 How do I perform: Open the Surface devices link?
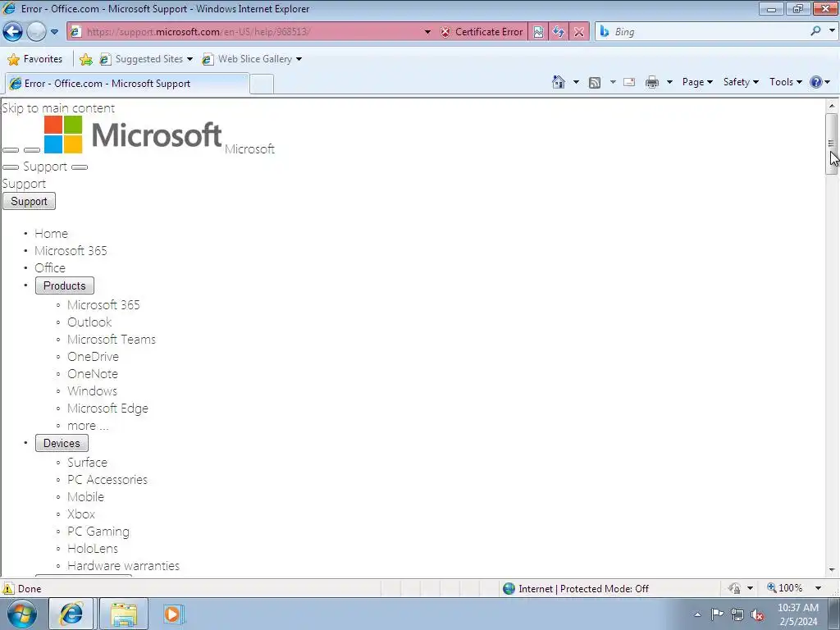pyautogui.click(x=87, y=463)
